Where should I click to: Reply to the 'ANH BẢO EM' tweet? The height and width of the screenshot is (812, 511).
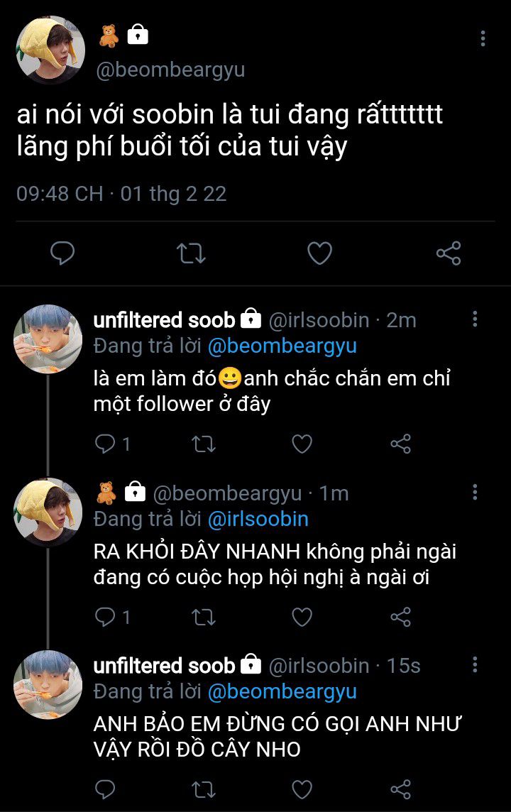[105, 789]
